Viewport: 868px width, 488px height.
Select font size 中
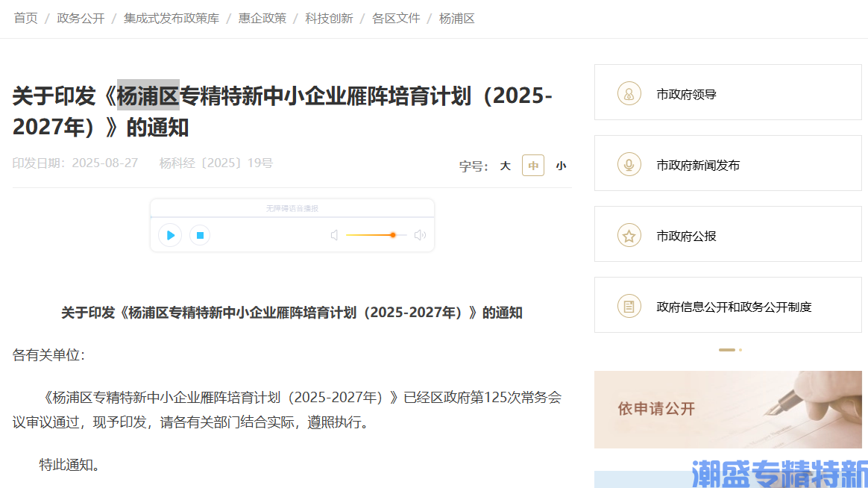point(532,166)
